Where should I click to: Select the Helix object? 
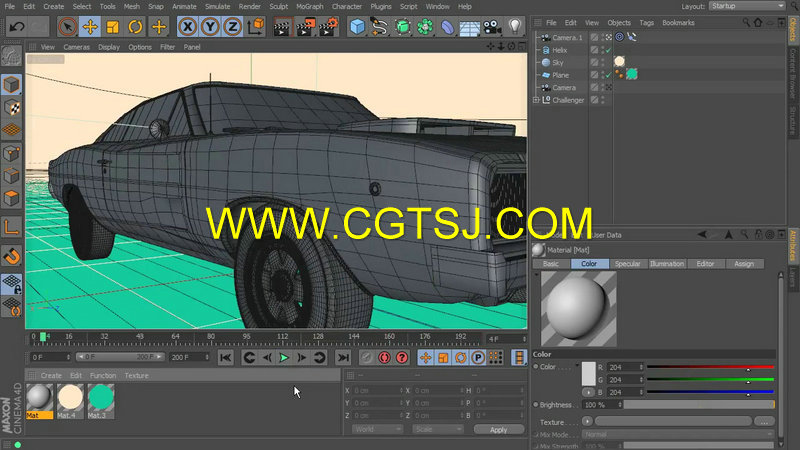(x=559, y=50)
